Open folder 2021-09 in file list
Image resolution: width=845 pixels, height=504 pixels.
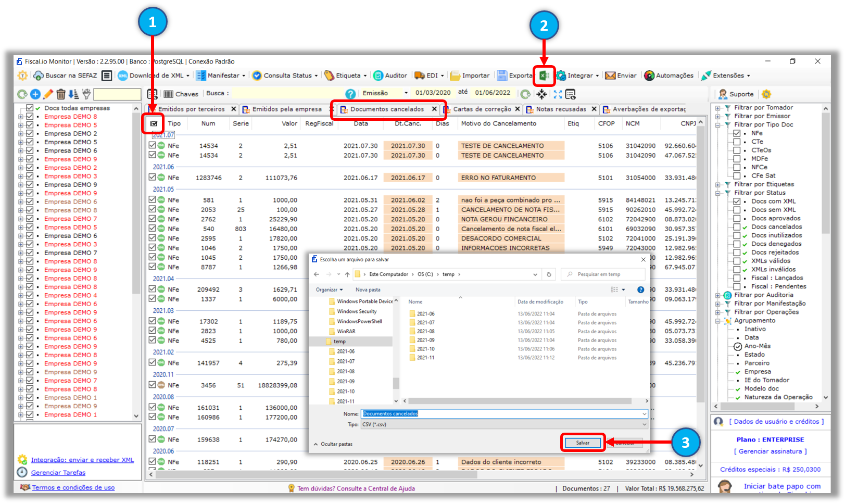point(425,340)
